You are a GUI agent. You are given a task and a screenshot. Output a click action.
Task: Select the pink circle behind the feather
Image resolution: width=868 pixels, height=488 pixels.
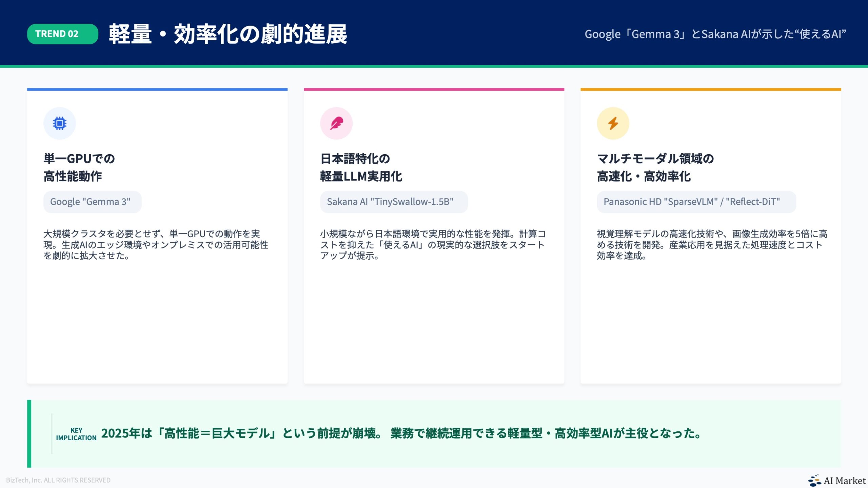(x=336, y=123)
